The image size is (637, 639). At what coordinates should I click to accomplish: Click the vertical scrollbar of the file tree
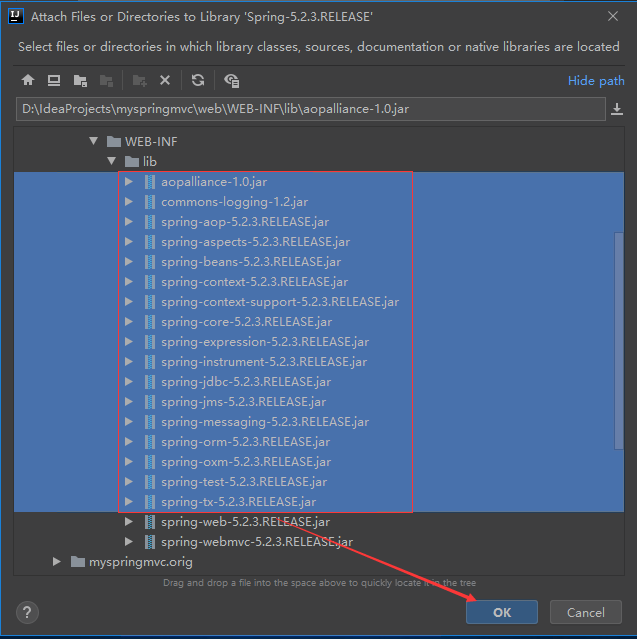tap(619, 341)
